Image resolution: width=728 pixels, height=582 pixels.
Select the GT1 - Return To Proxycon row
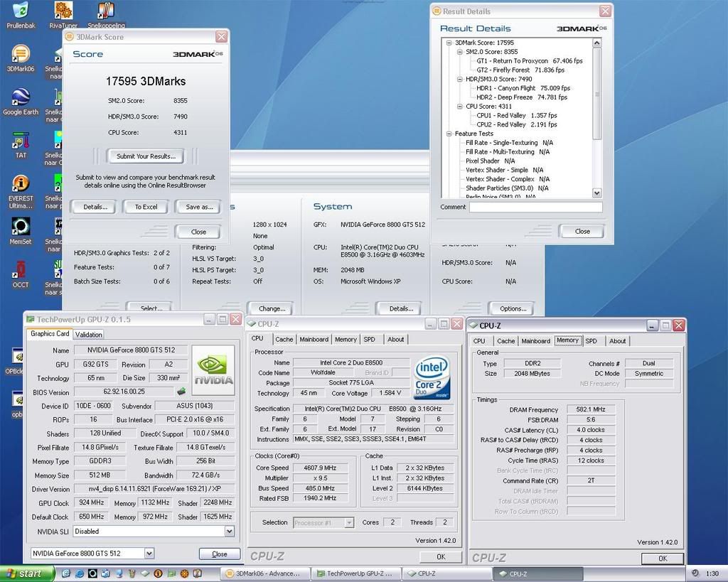point(529,61)
